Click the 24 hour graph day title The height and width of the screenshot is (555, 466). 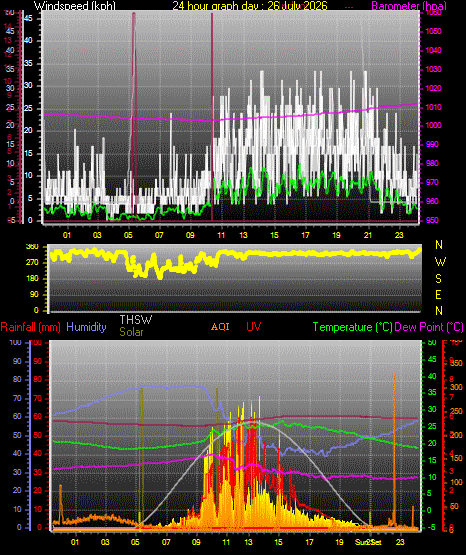(x=250, y=5)
